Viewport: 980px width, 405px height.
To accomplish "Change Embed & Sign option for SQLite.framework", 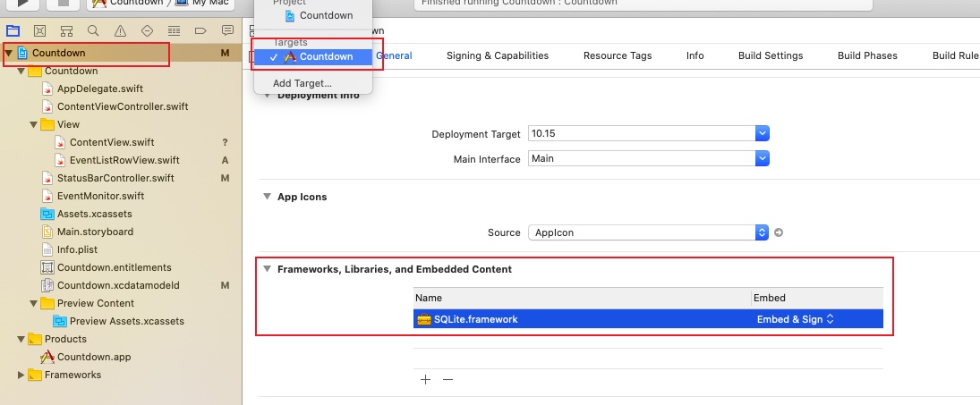I will [x=795, y=319].
